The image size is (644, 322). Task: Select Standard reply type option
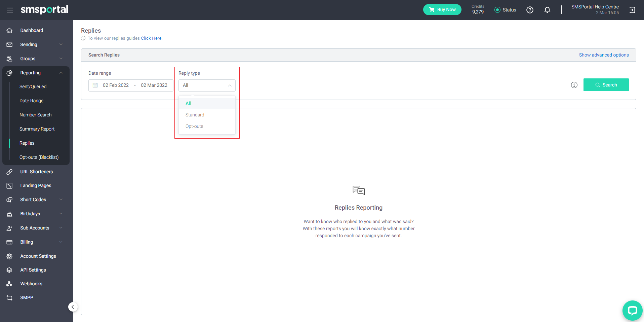(207, 115)
